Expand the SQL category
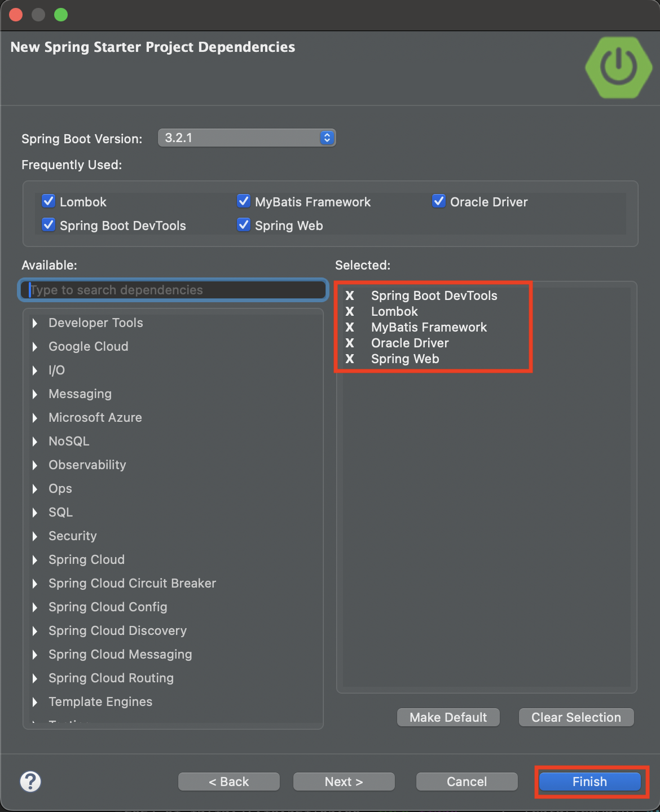 coord(35,513)
